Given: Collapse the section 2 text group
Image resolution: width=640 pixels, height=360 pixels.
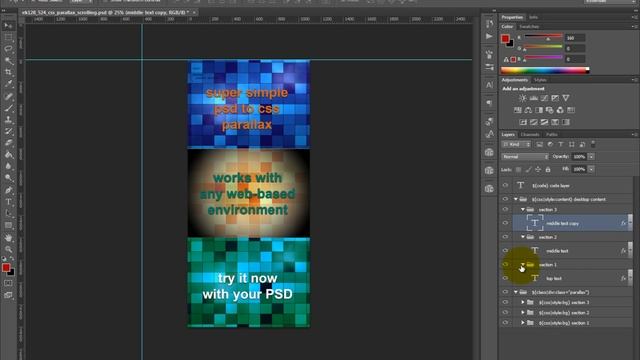Looking at the screenshot, I should click(523, 237).
